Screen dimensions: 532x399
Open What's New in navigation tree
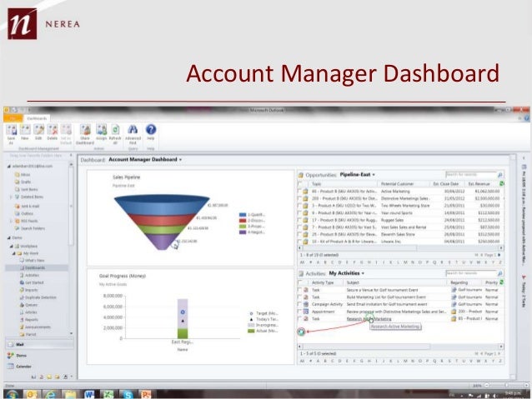[x=35, y=261]
